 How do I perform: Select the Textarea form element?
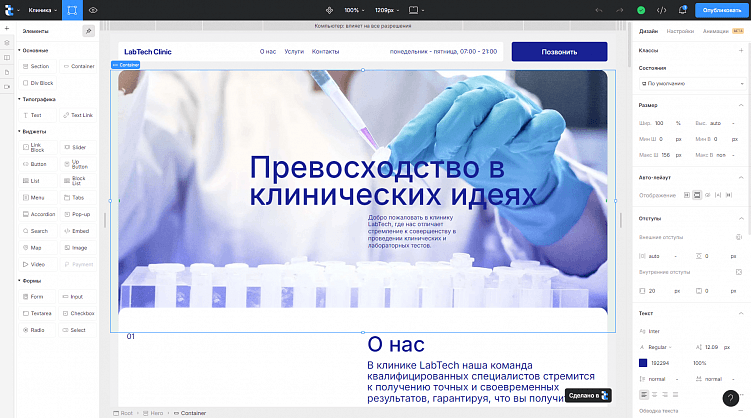(x=38, y=313)
